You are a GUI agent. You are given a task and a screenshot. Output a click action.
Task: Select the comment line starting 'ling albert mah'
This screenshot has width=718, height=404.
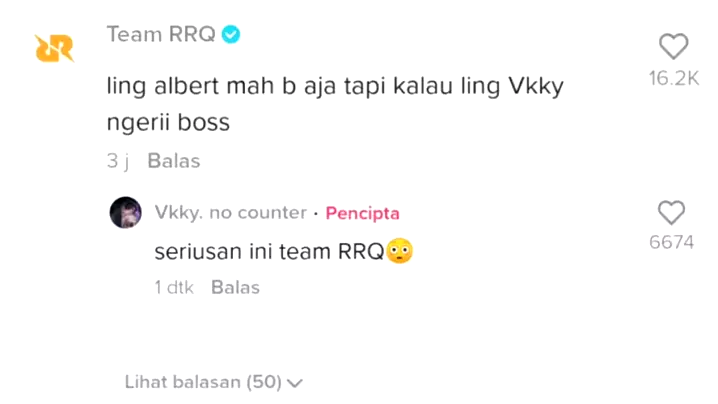(x=335, y=87)
